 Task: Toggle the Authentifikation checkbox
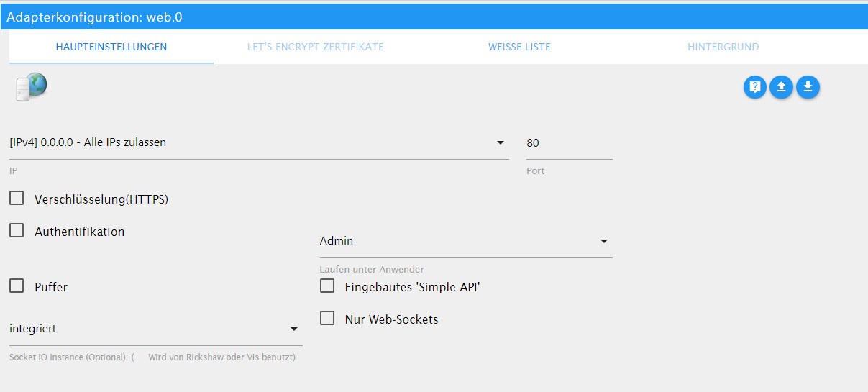pos(17,231)
